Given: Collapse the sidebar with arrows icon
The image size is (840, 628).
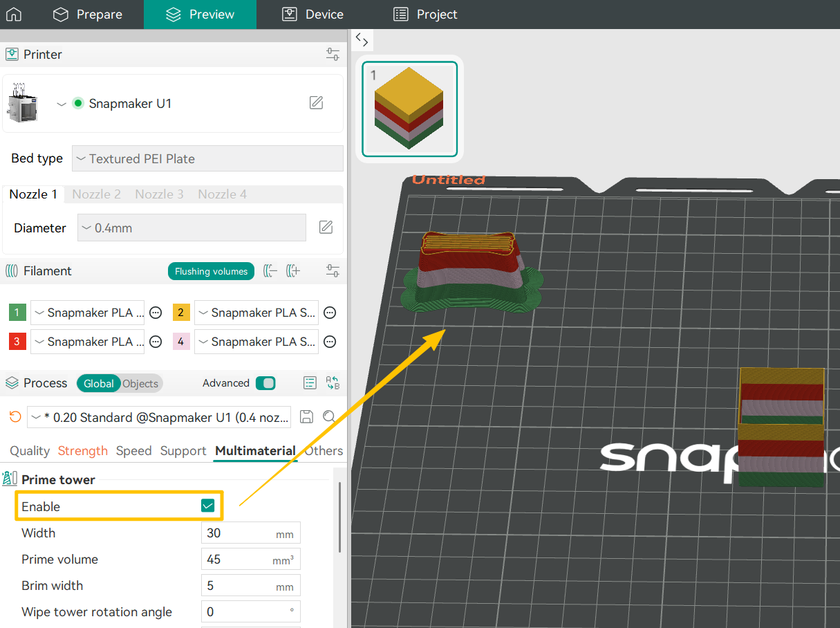Looking at the screenshot, I should pos(362,40).
